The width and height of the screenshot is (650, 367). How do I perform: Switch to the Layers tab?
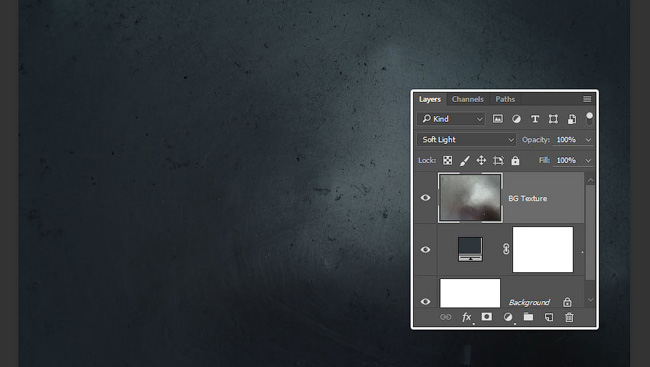tap(430, 99)
